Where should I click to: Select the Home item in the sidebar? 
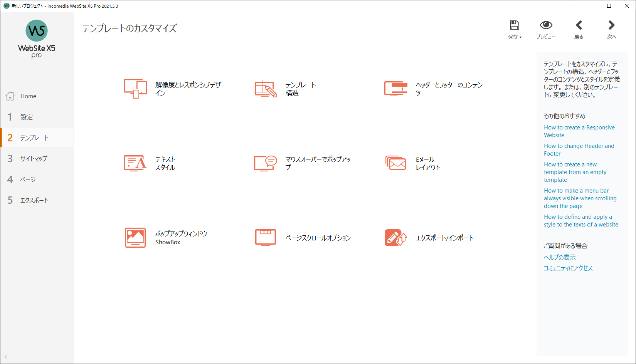click(37, 96)
